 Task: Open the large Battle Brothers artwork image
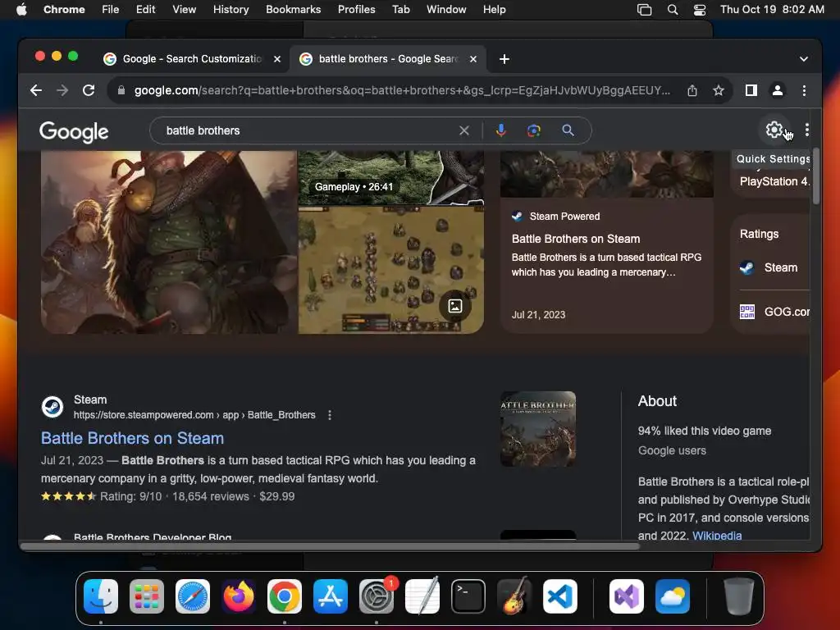point(169,242)
